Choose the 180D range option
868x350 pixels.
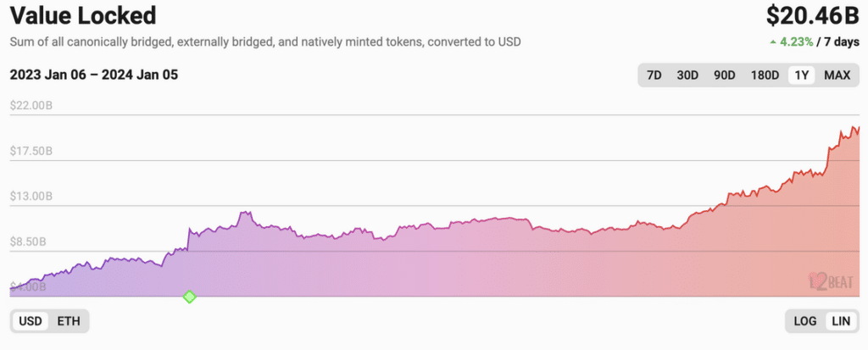pyautogui.click(x=765, y=75)
